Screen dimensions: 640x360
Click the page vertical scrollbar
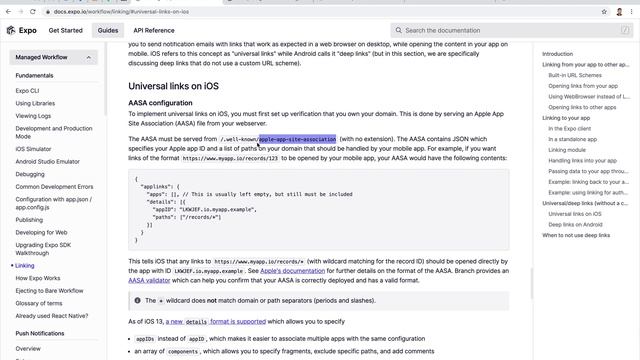click(531, 283)
